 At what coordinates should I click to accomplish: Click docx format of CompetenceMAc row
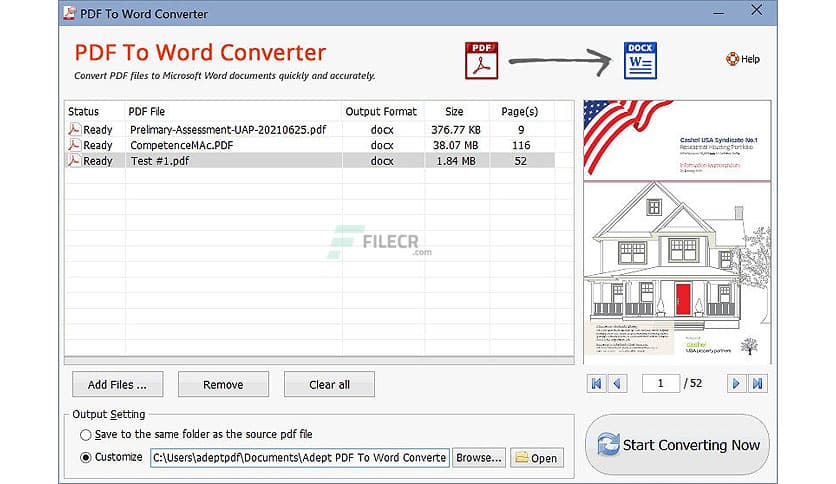(382, 145)
